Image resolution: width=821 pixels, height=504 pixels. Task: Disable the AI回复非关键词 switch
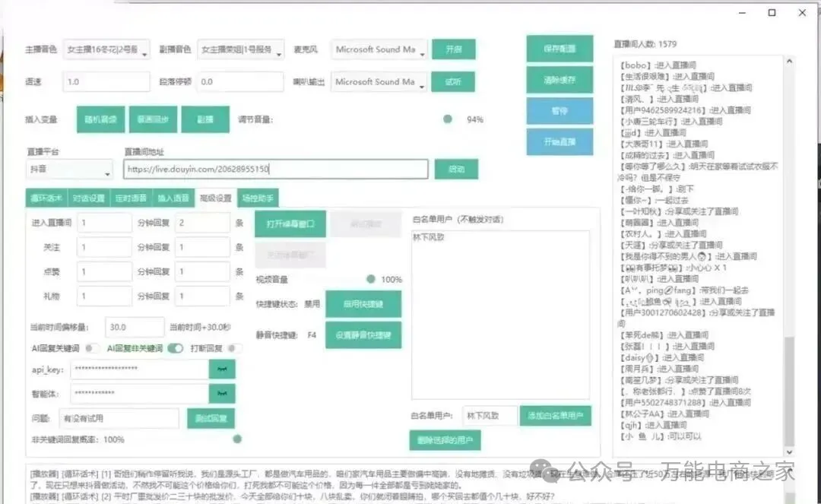click(x=175, y=348)
